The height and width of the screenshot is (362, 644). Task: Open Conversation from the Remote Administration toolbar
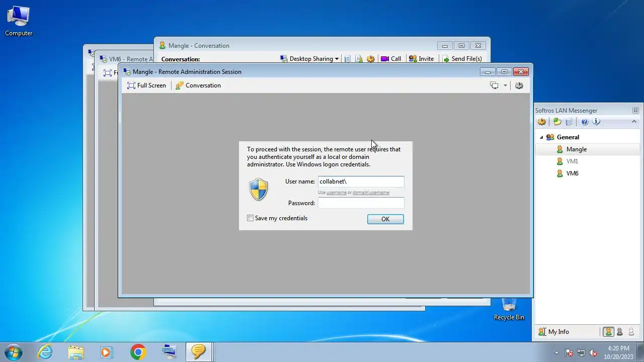pos(198,85)
